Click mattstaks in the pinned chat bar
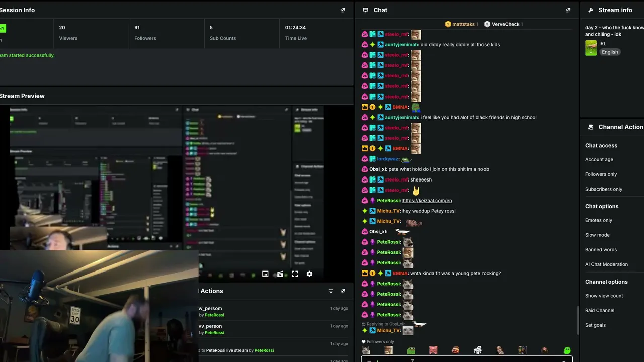Screen dimensions: 644x362 pos(463,24)
